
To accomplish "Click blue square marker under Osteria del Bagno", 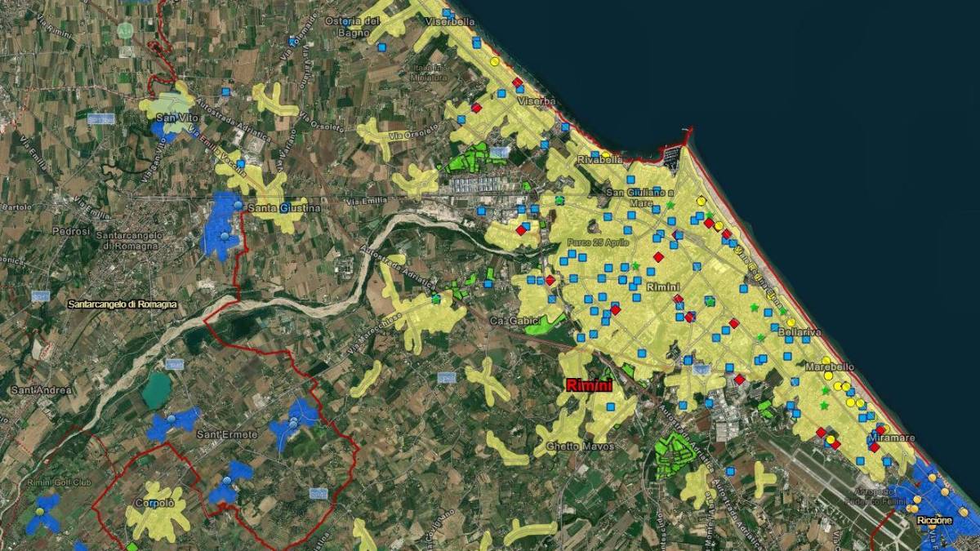I will [382, 48].
